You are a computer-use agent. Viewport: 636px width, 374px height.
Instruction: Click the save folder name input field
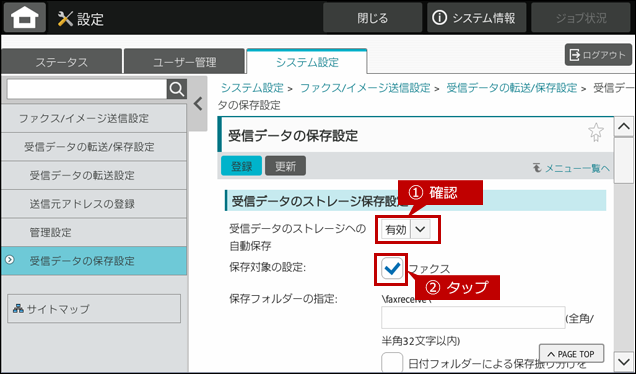pos(473,317)
